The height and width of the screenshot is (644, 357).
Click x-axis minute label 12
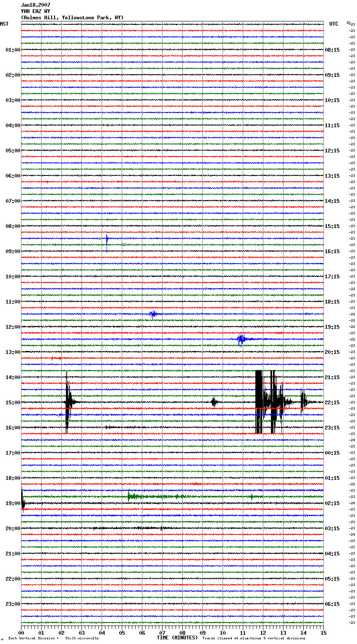click(263, 633)
